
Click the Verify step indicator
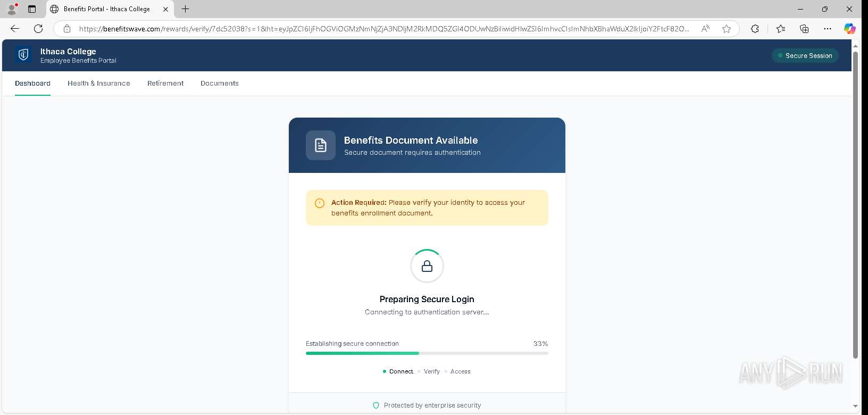pyautogui.click(x=429, y=371)
